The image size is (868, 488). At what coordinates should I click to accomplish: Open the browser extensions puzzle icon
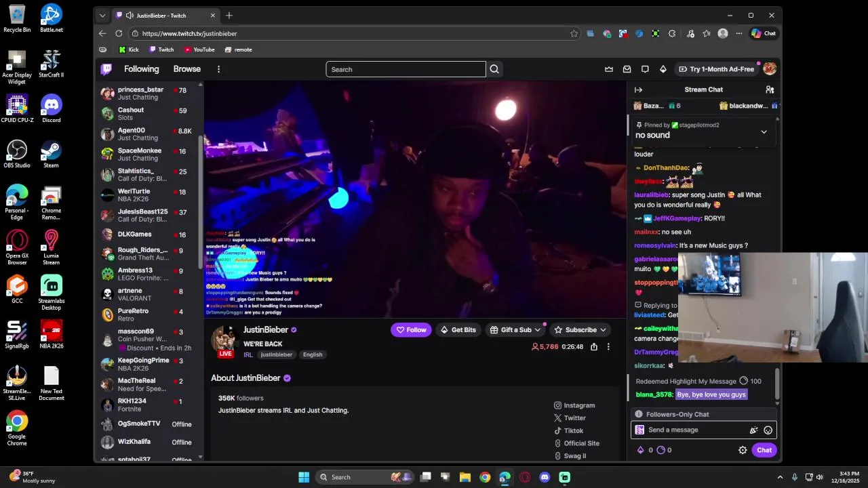point(672,33)
